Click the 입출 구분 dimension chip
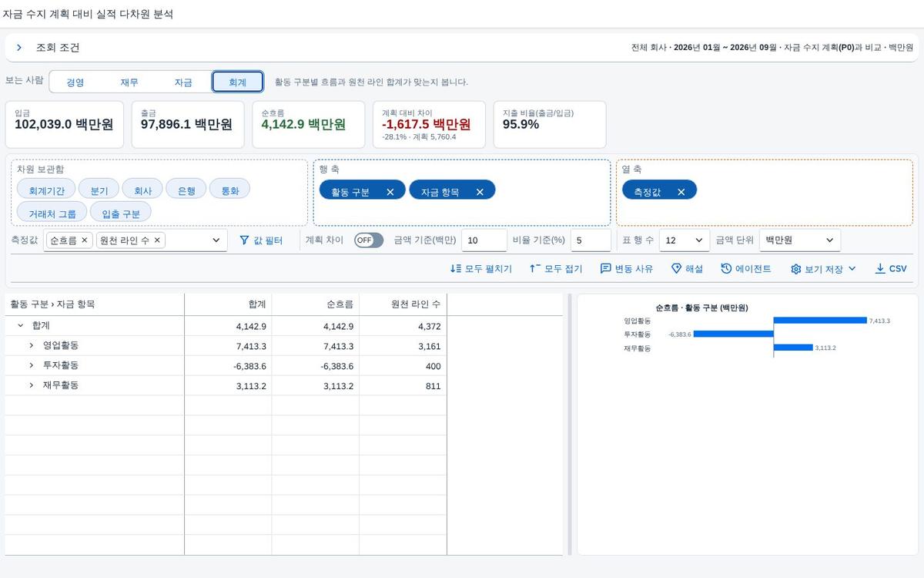924x578 pixels. click(x=121, y=213)
